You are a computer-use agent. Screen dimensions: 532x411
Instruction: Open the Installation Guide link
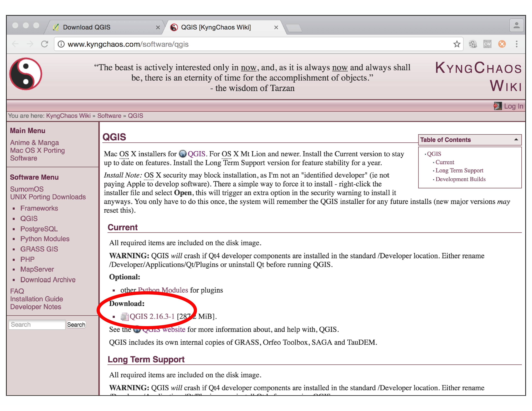click(x=37, y=299)
